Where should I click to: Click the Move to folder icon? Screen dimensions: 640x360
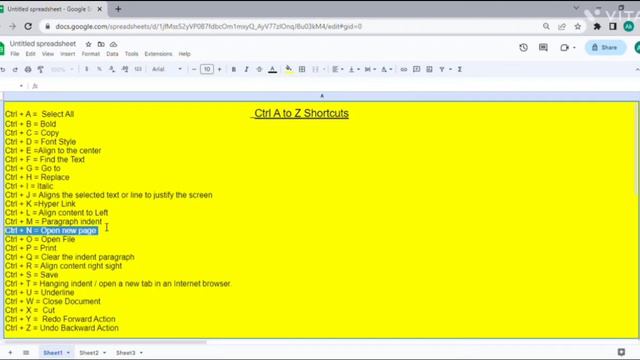pos(101,44)
